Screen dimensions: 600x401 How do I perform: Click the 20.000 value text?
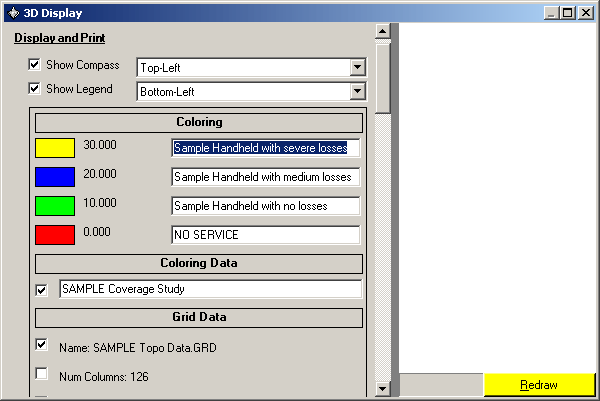pyautogui.click(x=100, y=174)
